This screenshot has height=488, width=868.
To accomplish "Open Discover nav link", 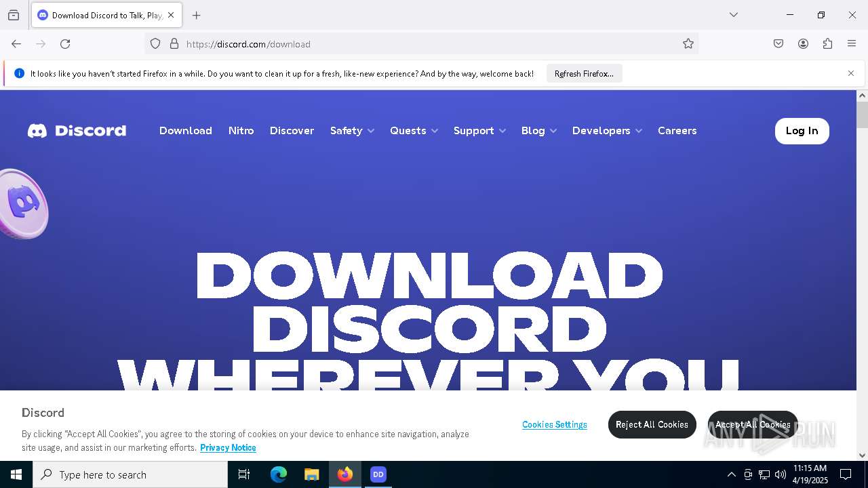I will click(x=292, y=131).
